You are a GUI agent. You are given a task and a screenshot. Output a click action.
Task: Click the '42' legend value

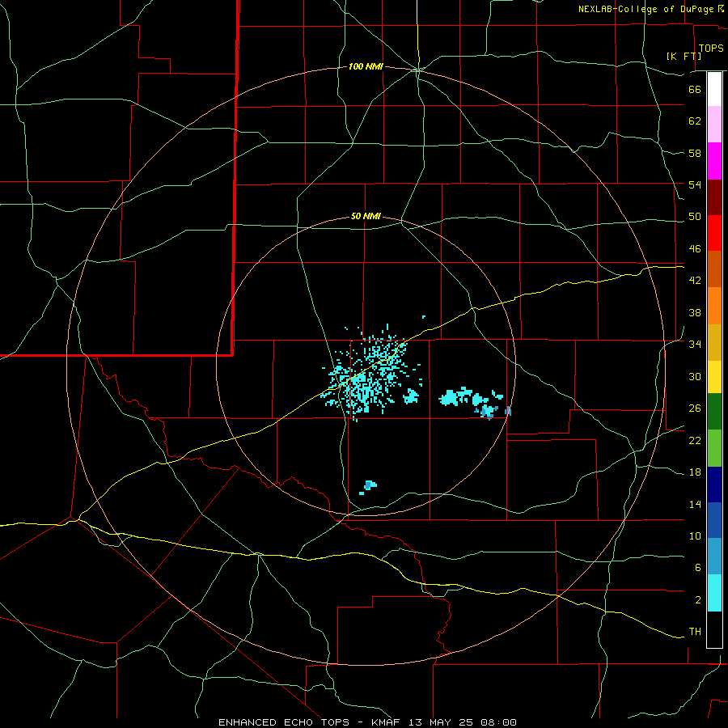pos(695,281)
